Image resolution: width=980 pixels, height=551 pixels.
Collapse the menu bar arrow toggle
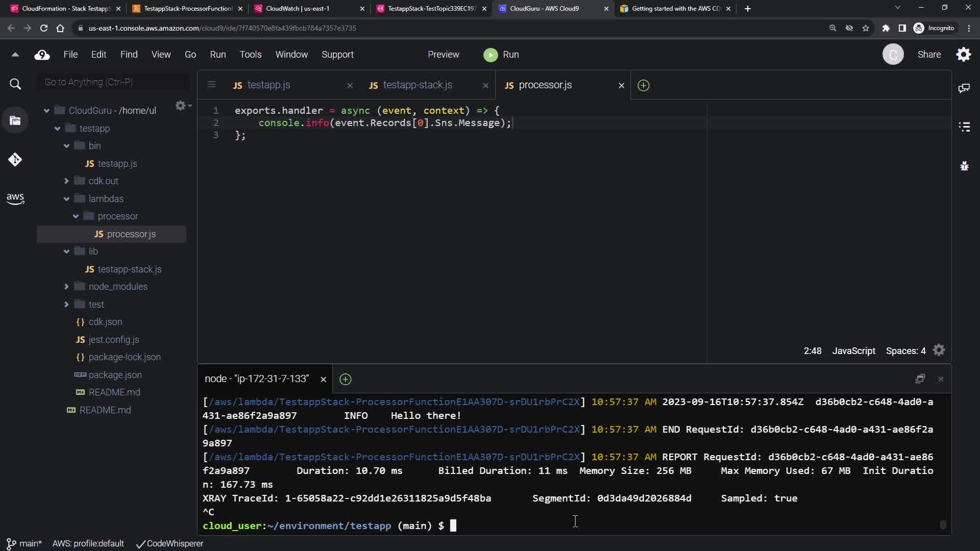coord(15,55)
